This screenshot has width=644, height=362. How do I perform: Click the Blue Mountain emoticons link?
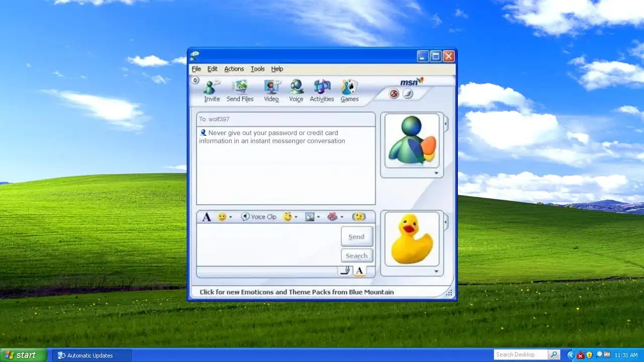(296, 292)
